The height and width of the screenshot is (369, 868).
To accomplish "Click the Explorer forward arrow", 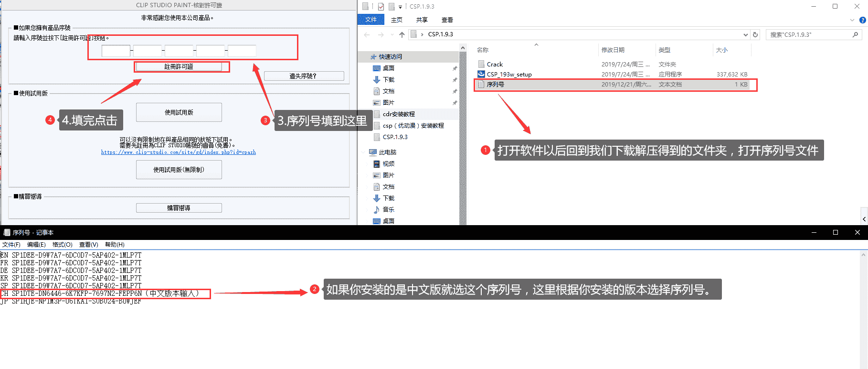I will click(x=381, y=34).
